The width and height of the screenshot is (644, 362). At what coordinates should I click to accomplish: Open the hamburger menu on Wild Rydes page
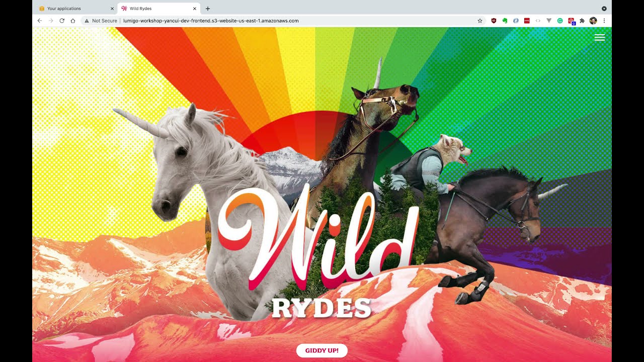tap(599, 38)
